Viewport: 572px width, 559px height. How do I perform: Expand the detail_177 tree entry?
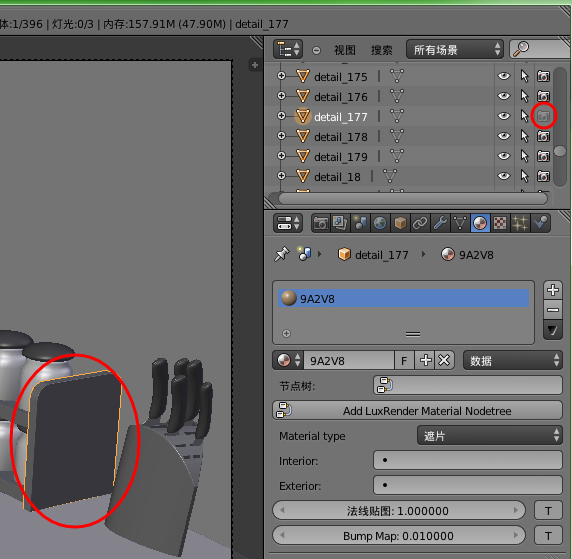(x=281, y=116)
